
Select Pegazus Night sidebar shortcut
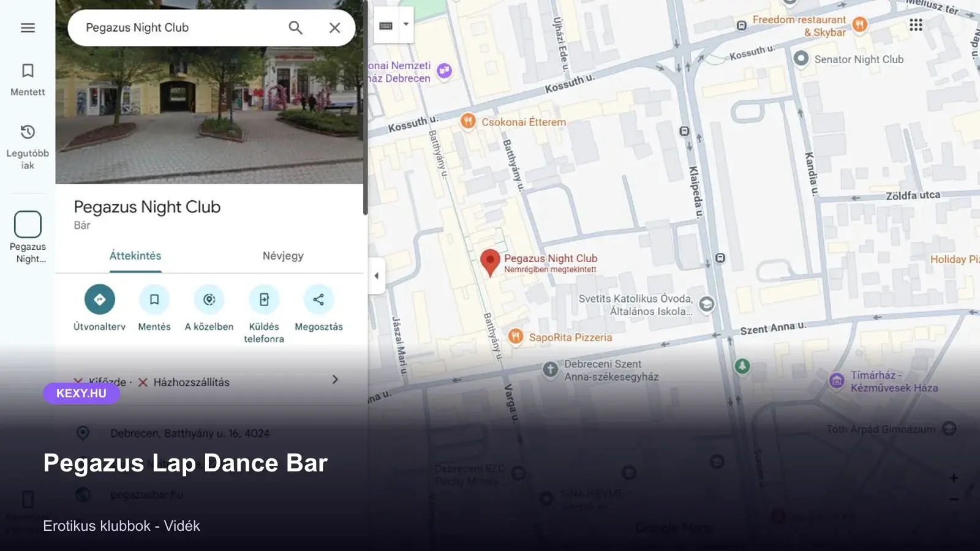(28, 238)
